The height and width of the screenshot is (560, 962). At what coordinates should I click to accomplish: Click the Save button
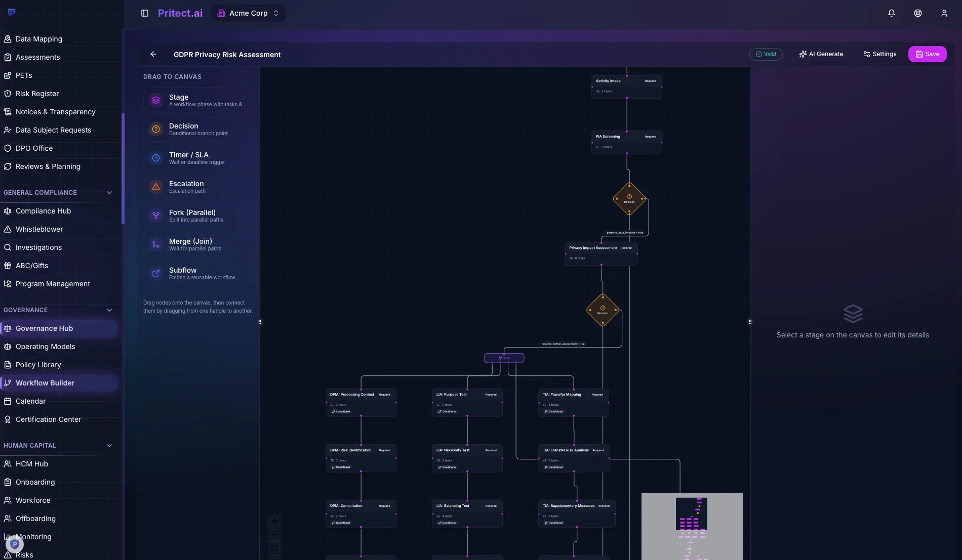coord(927,54)
